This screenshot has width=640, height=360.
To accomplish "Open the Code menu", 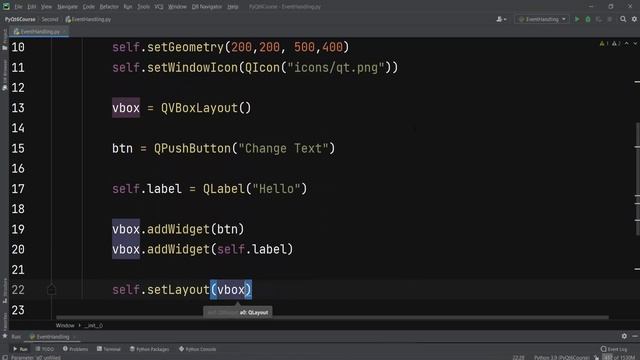I will point(89,7).
